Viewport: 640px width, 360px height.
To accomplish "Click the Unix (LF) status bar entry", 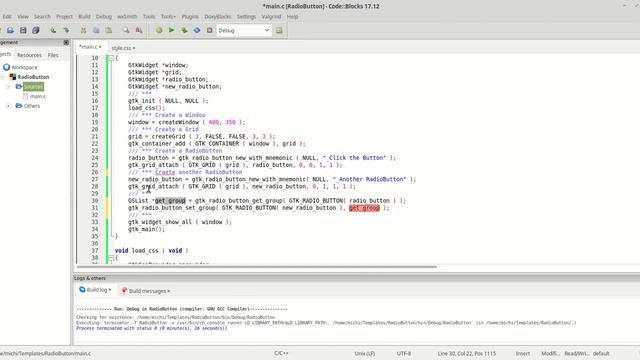I will point(364,353).
